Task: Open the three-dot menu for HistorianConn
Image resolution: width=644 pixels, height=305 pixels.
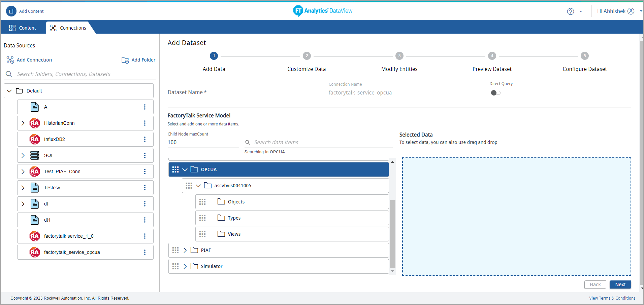Action: tap(145, 123)
